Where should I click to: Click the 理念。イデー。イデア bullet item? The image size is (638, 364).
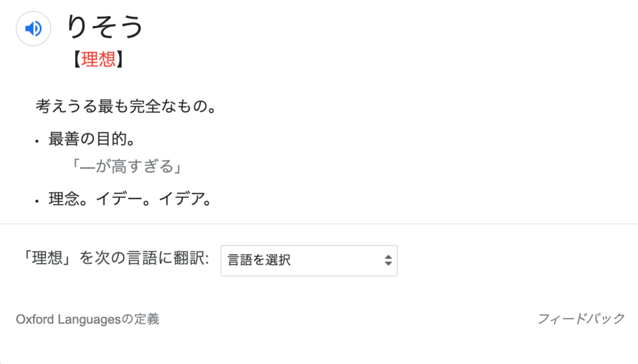tap(130, 199)
